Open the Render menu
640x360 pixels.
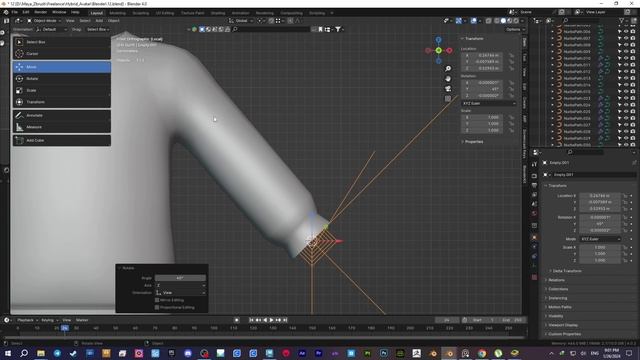[41, 12]
